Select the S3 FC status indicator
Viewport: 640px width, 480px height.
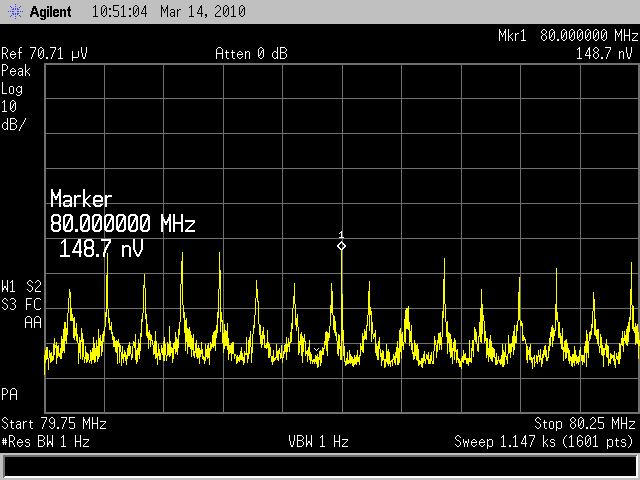(22, 303)
